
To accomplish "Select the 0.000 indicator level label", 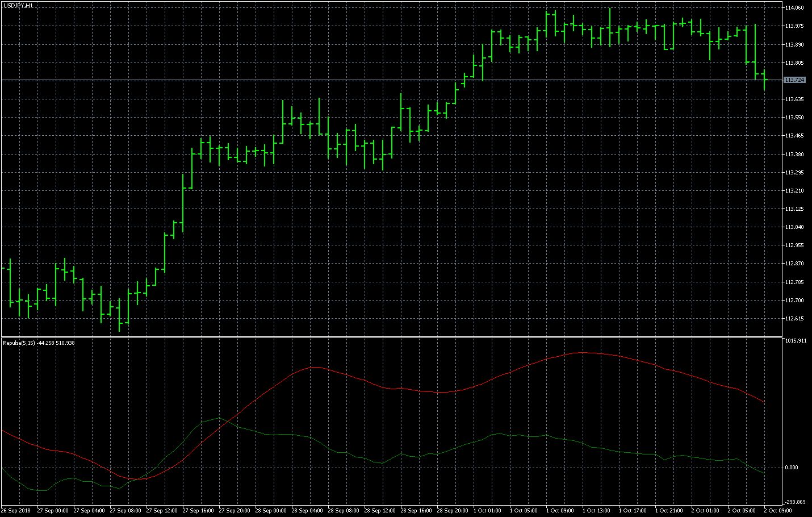I will (x=791, y=468).
